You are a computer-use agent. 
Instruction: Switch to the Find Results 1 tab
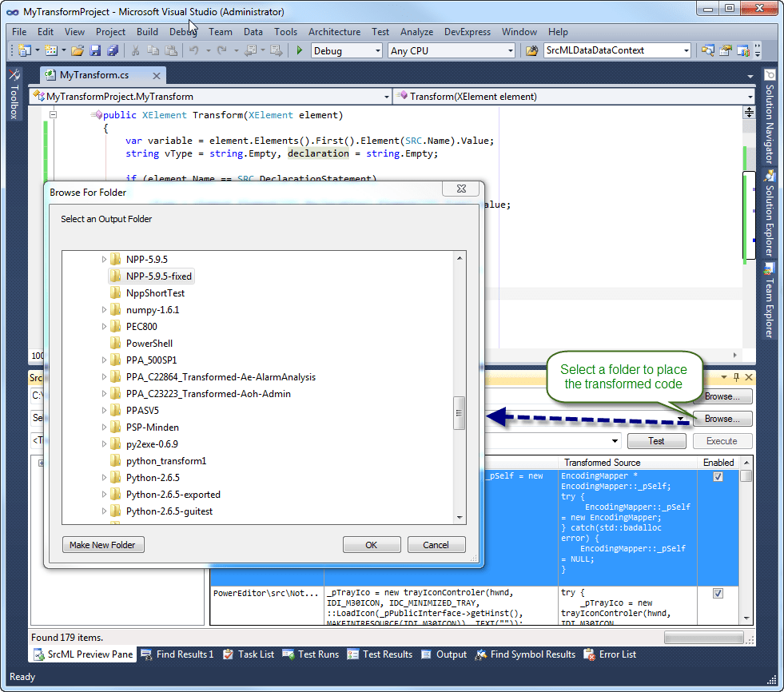pyautogui.click(x=177, y=654)
